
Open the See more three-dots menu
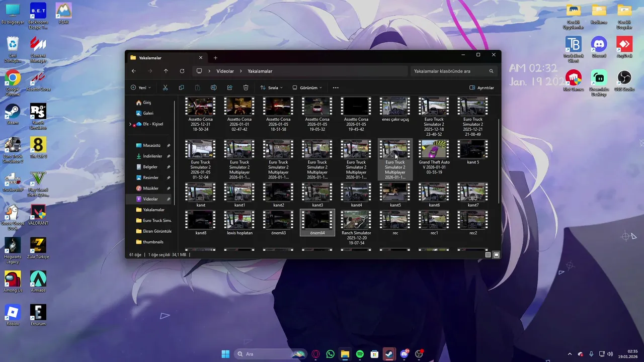click(336, 87)
